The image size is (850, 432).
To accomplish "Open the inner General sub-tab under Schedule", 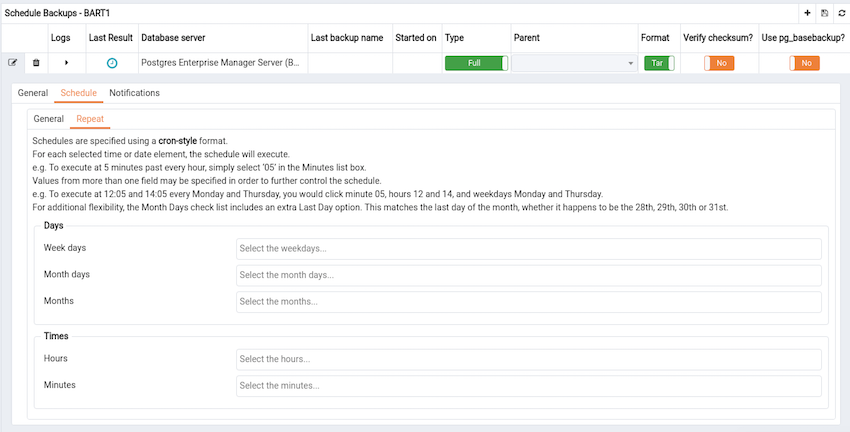I will 49,119.
